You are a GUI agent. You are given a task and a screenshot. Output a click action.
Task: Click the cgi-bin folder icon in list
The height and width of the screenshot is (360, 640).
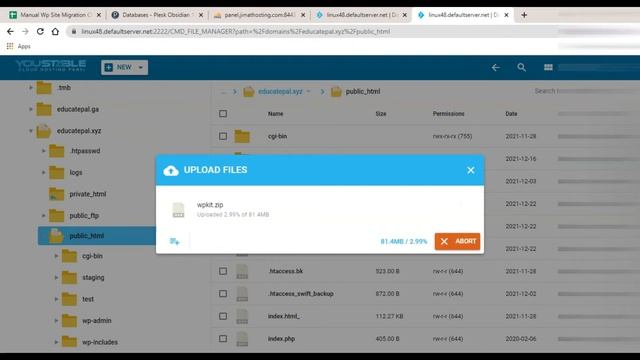coord(242,136)
